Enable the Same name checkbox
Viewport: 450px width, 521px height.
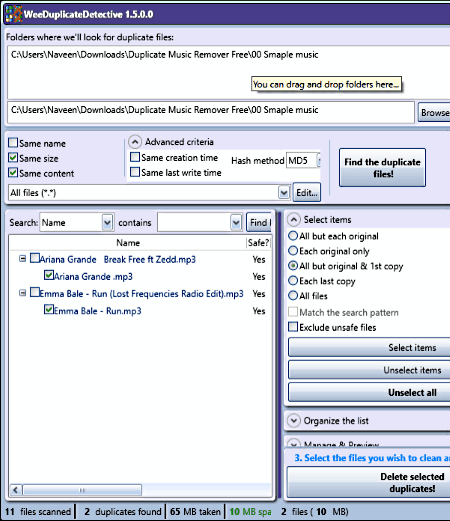point(13,143)
